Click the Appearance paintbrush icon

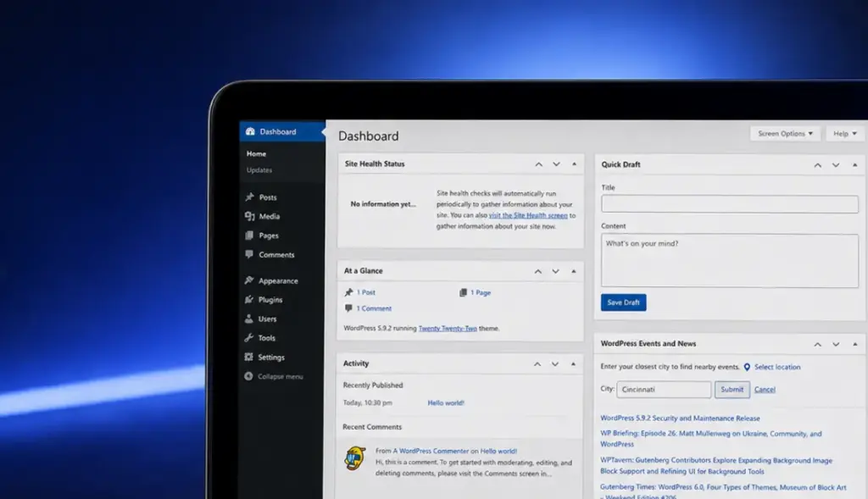tap(249, 280)
